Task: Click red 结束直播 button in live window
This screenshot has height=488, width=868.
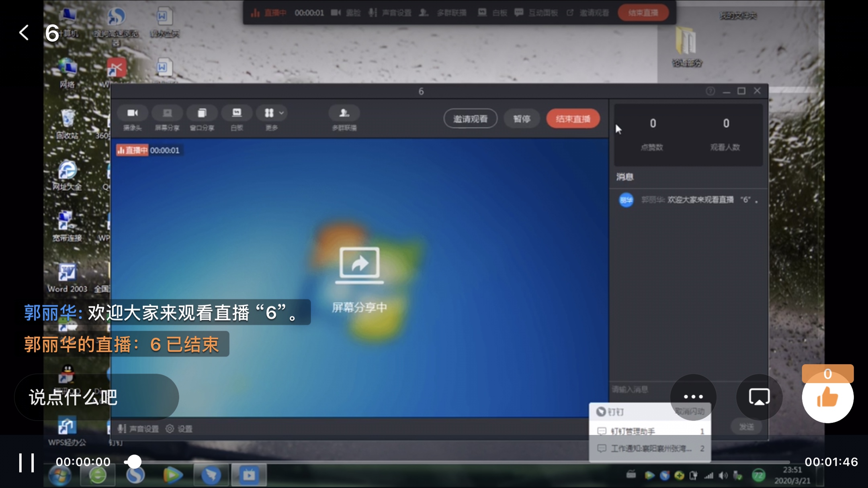Action: point(573,119)
